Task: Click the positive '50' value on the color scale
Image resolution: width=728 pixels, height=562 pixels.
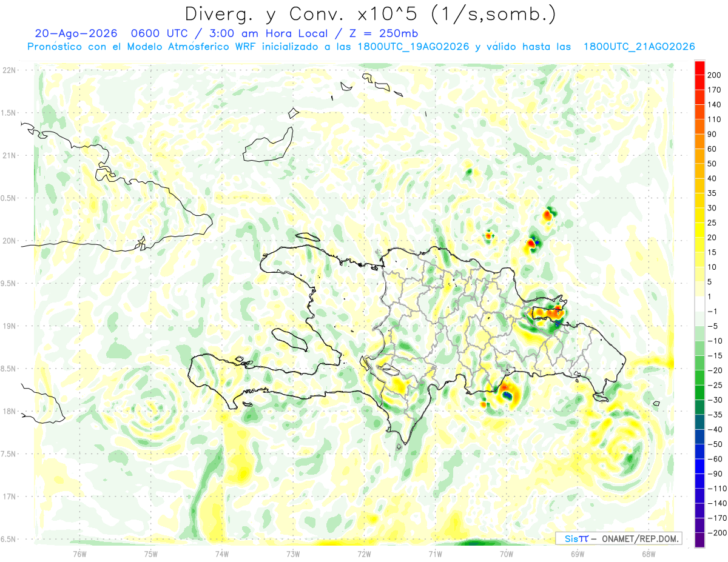Action: tap(712, 164)
